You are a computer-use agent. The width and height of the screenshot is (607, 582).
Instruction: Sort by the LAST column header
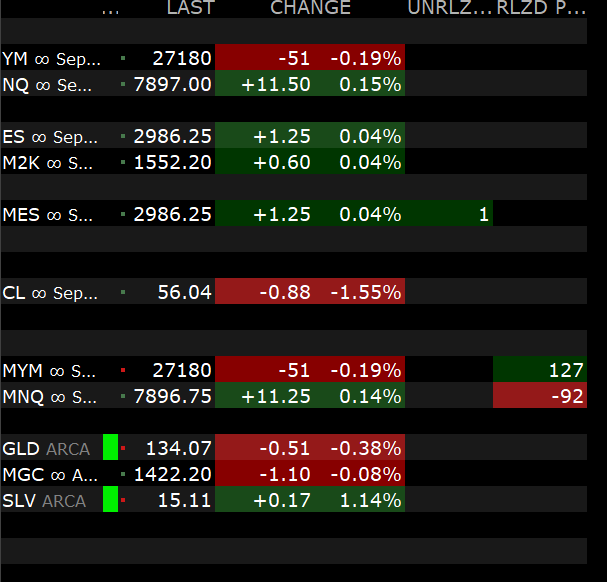point(190,8)
